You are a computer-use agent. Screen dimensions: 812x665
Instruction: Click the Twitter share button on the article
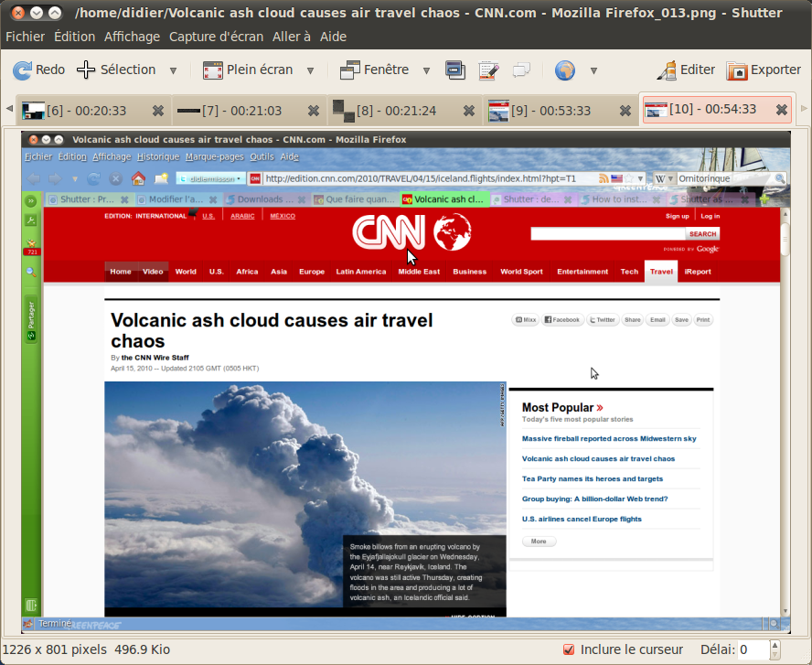[603, 319]
